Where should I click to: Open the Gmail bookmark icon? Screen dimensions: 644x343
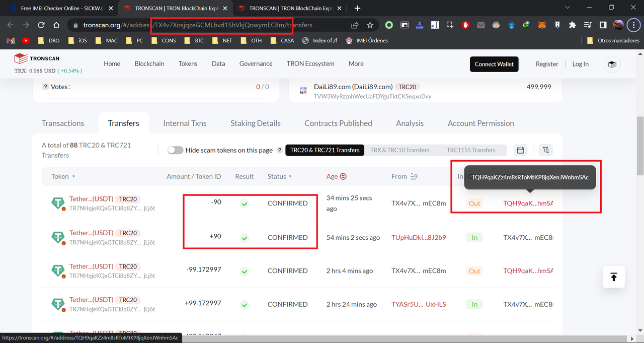(11, 40)
